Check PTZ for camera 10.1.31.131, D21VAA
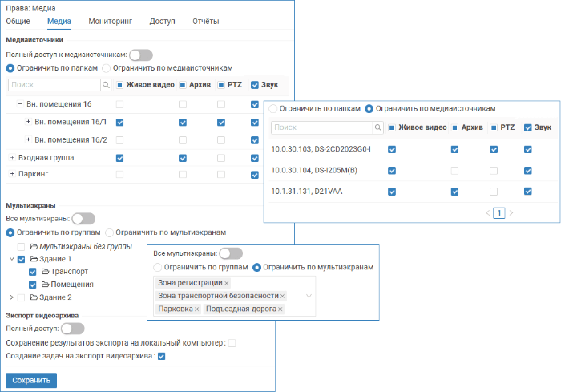561x392 pixels. [494, 192]
